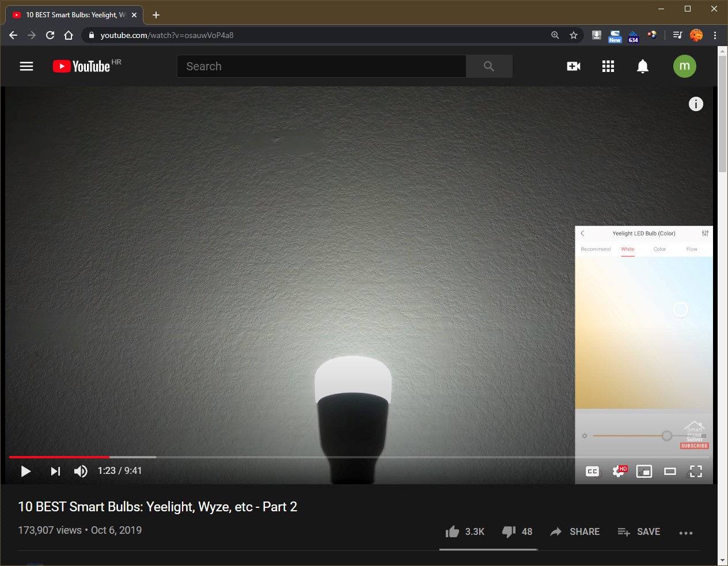Reload the page

[x=50, y=35]
